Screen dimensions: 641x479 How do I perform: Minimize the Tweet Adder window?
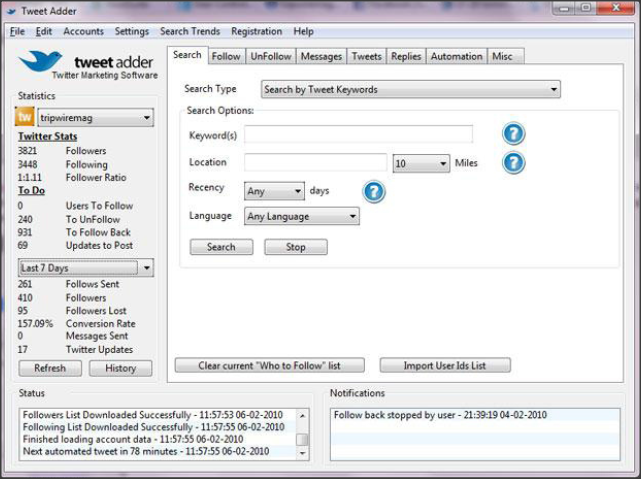[x=565, y=8]
